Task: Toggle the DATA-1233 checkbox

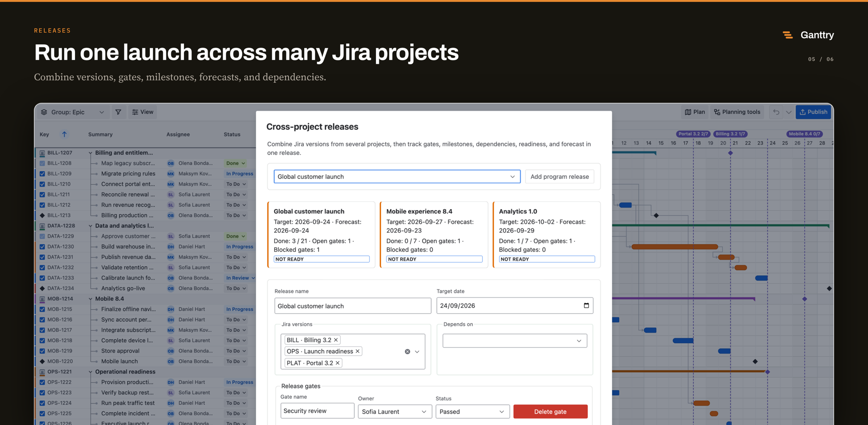Action: [x=42, y=278]
